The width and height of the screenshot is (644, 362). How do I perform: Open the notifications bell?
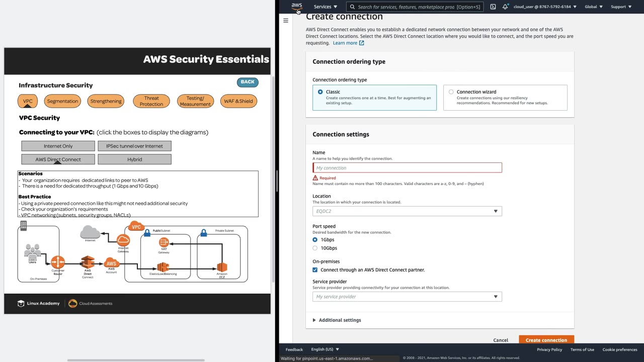(x=505, y=7)
